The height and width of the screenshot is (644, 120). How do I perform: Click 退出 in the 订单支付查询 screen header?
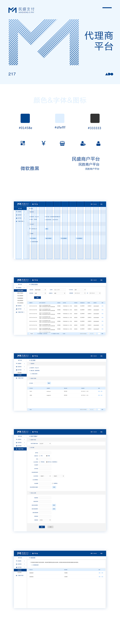coord(101,280)
